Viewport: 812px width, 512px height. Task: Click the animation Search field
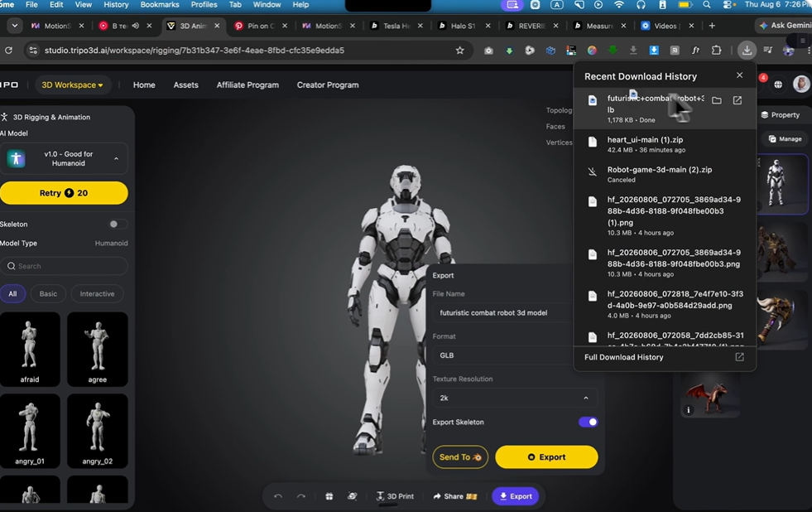pyautogui.click(x=64, y=266)
